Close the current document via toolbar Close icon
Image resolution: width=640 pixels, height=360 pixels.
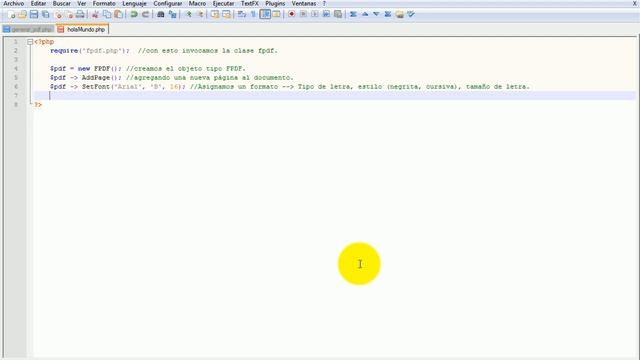(58, 15)
